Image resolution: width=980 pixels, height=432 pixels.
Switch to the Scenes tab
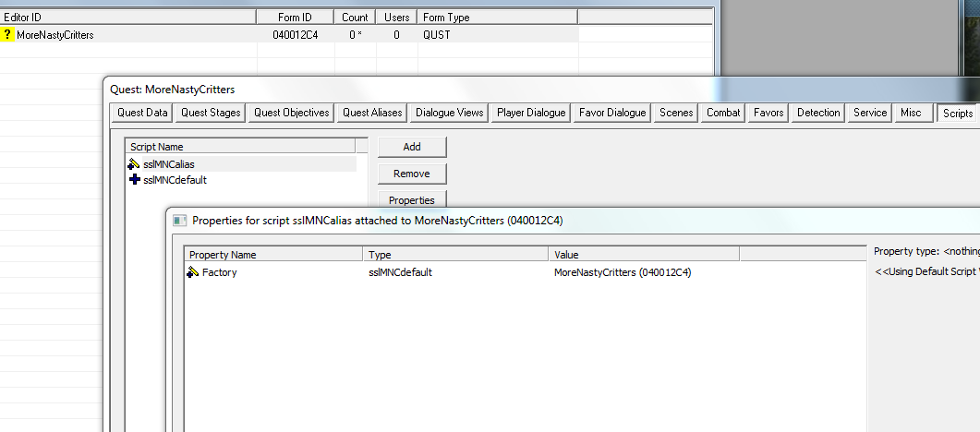[x=676, y=113]
